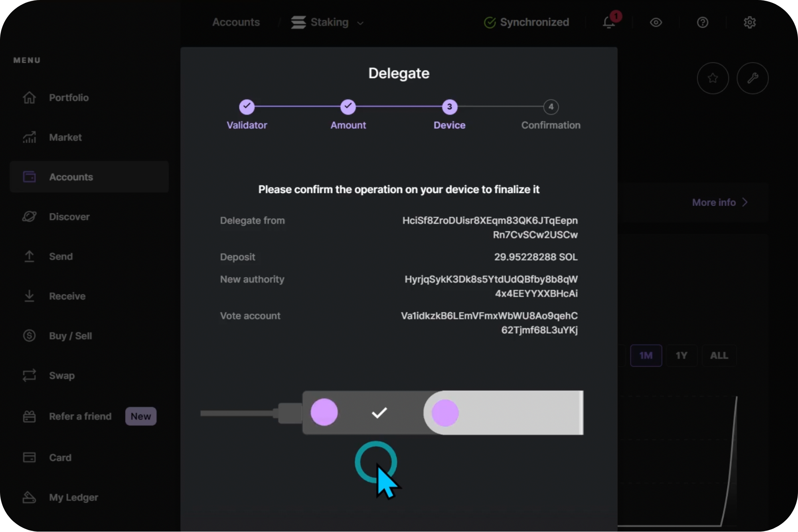This screenshot has width=798, height=532.
Task: Click the My Ledger device icon
Action: coord(29,497)
